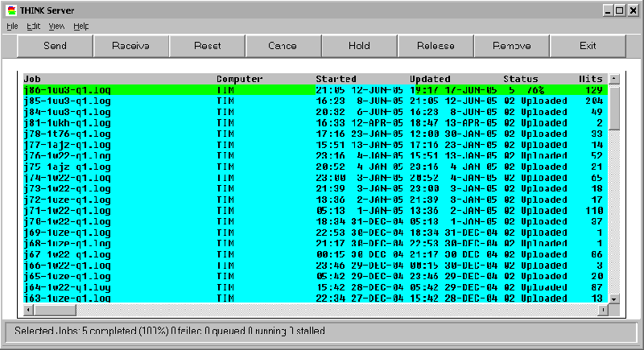Viewport: 644px width, 350px height.
Task: Open the Edit menu
Action: coord(33,27)
